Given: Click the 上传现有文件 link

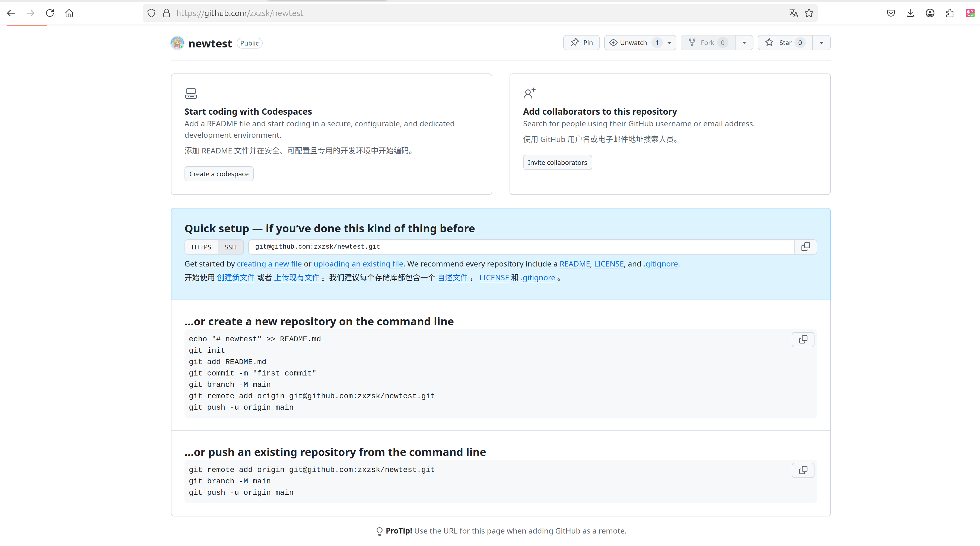Looking at the screenshot, I should [x=297, y=278].
